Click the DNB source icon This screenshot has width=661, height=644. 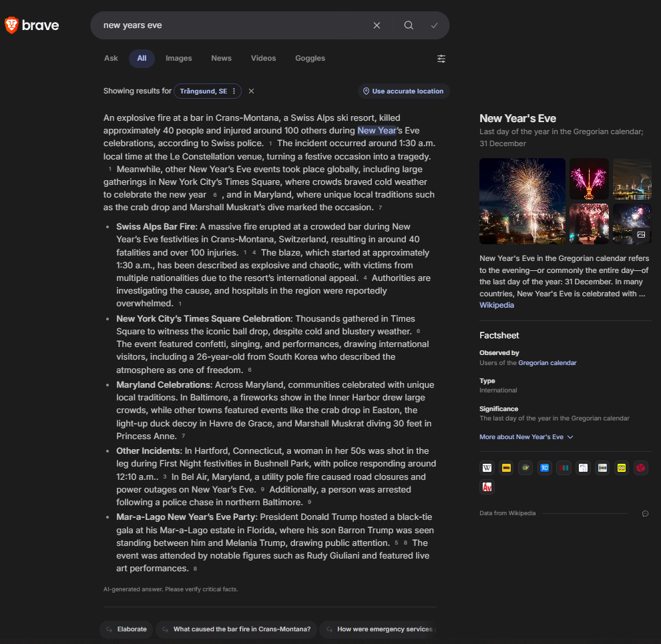coord(602,468)
